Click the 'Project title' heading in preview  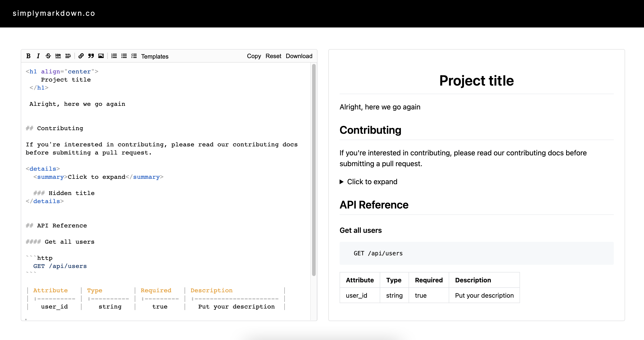pos(476,81)
